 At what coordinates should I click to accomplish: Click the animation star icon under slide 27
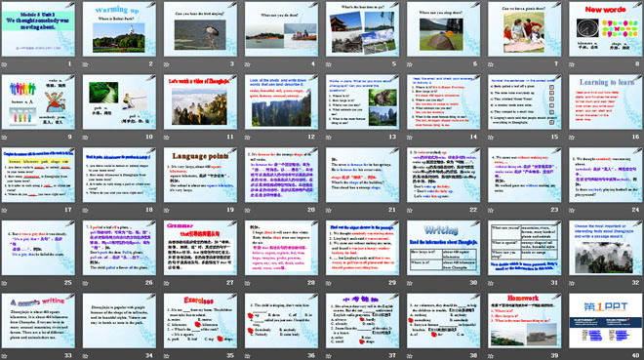tap(166, 283)
